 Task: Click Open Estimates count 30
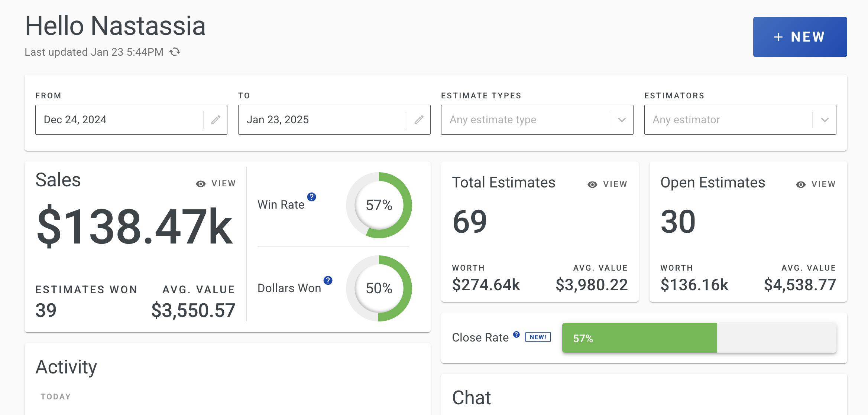pyautogui.click(x=678, y=222)
